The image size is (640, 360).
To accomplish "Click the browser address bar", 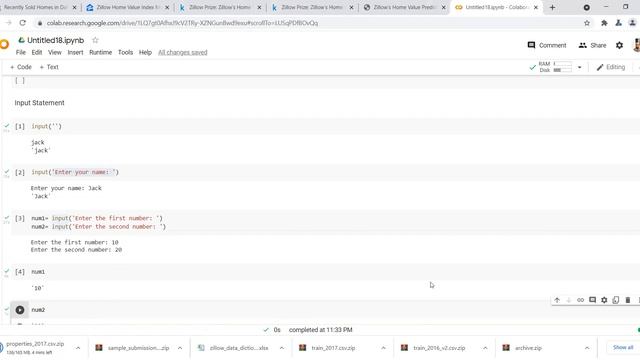I will (x=310, y=23).
